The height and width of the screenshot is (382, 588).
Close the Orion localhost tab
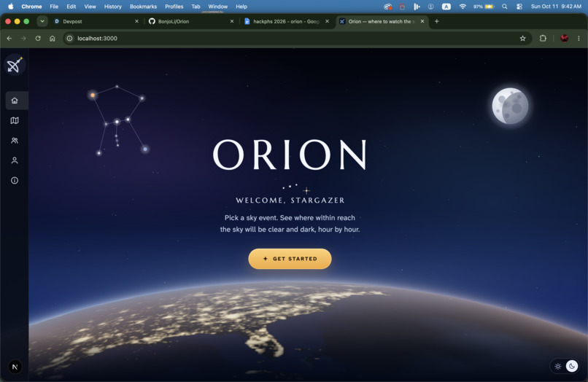(422, 21)
